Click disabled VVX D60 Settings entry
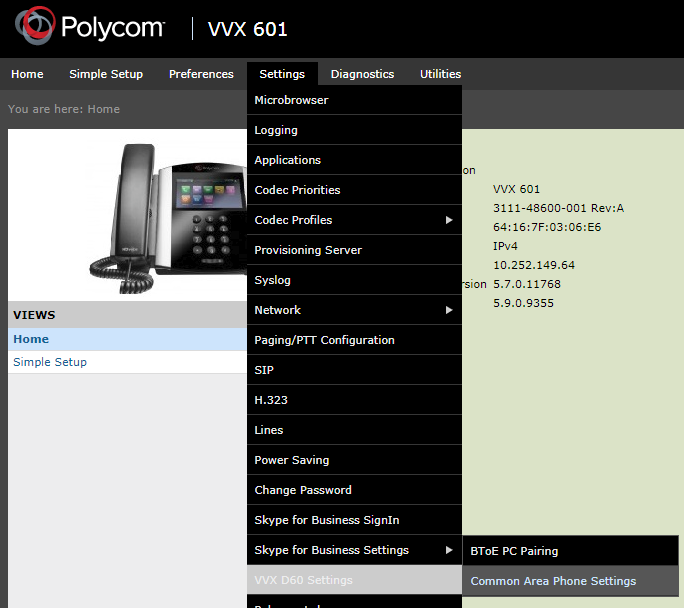This screenshot has width=684, height=608. coord(354,580)
